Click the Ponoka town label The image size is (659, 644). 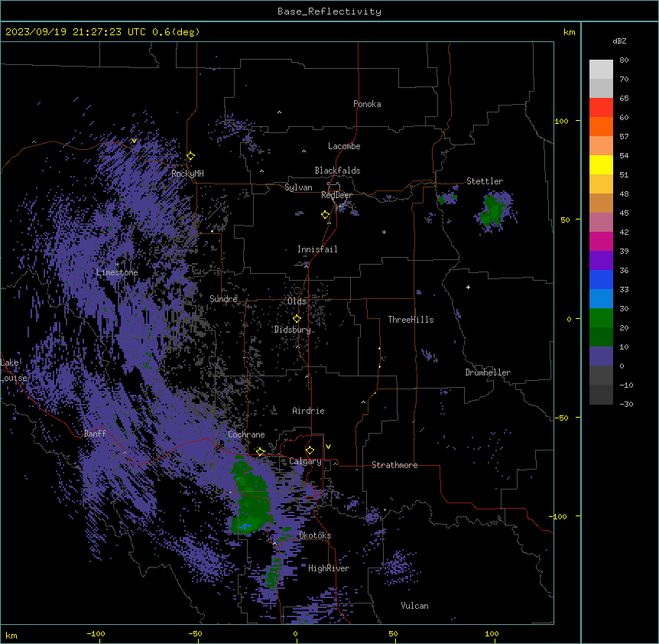367,104
